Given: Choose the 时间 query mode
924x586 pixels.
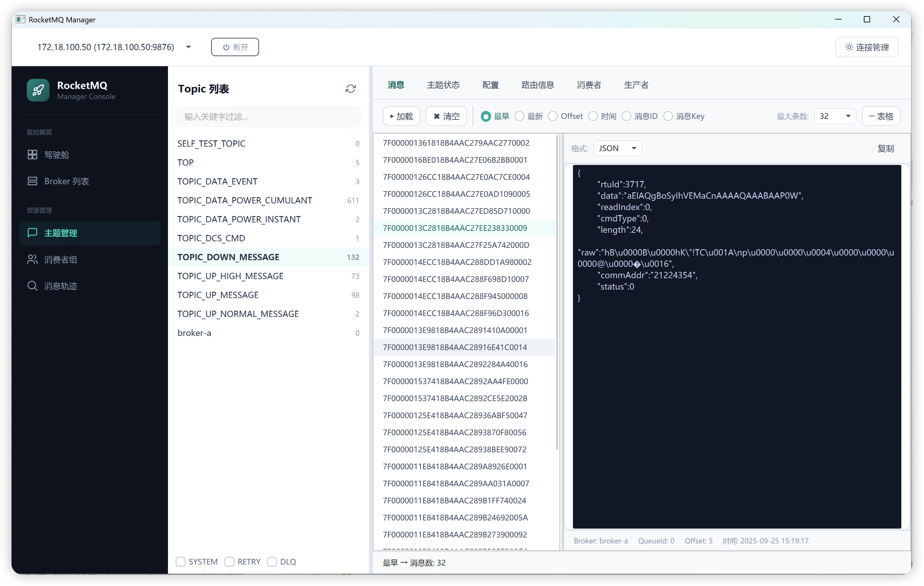Looking at the screenshot, I should (593, 116).
